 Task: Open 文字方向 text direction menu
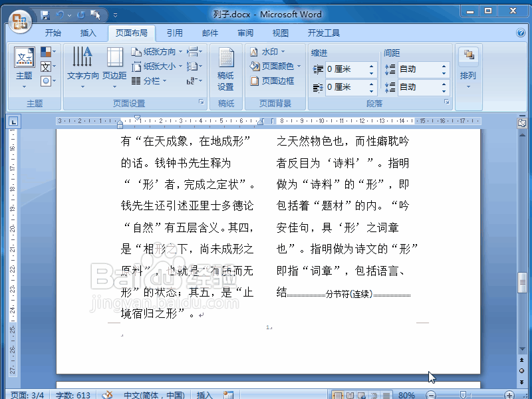click(x=82, y=67)
